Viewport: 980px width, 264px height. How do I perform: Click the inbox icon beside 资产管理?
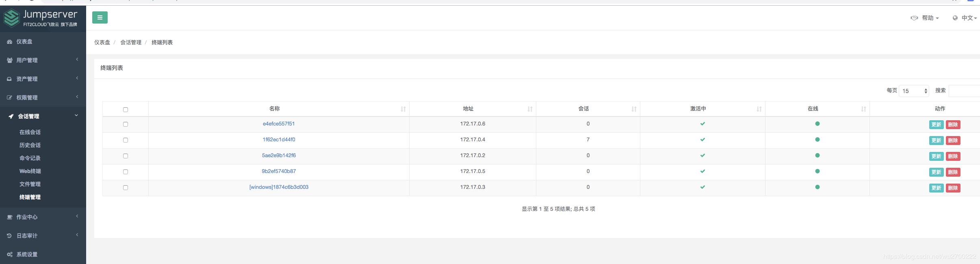click(9, 79)
